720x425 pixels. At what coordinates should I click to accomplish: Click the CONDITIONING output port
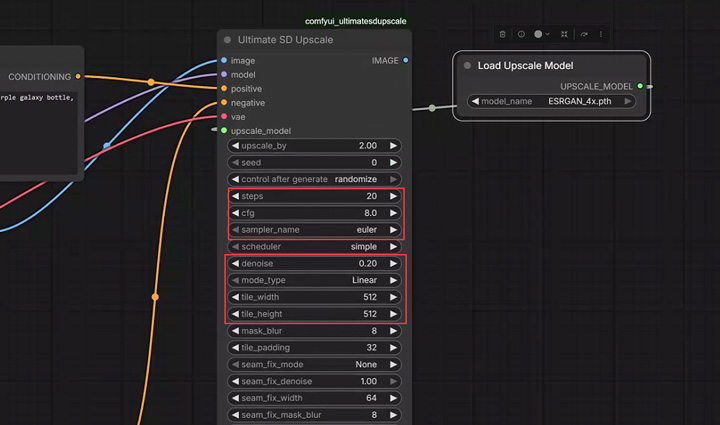(x=78, y=76)
